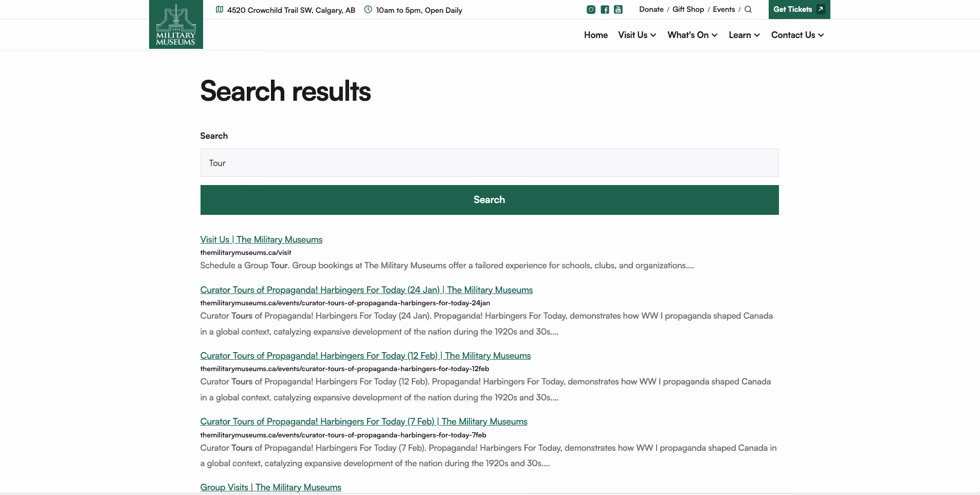Open Group Visits | The Military Museums result

pyautogui.click(x=270, y=487)
